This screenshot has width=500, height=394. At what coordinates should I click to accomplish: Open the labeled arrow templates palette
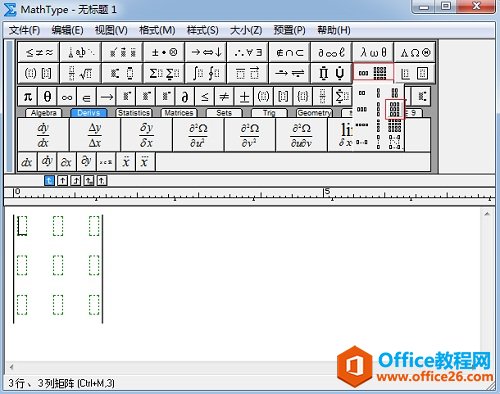(289, 73)
